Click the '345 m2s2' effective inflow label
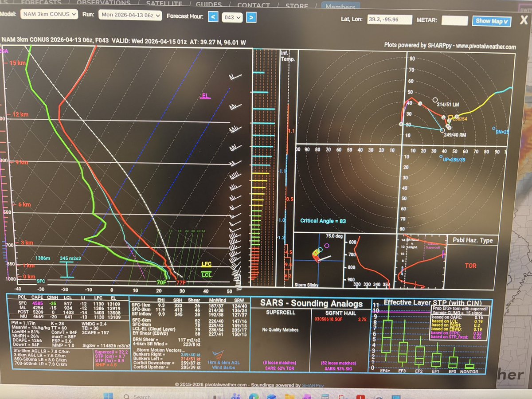Screen dimensions: 532x399 click(71, 258)
